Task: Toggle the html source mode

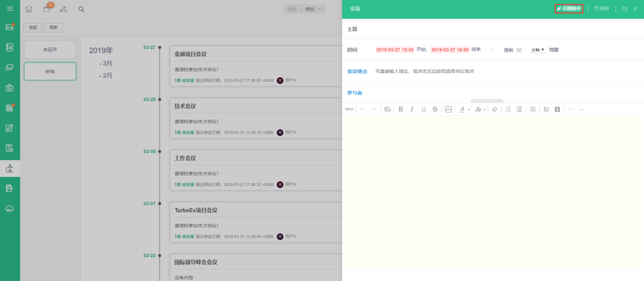Action: (349, 109)
